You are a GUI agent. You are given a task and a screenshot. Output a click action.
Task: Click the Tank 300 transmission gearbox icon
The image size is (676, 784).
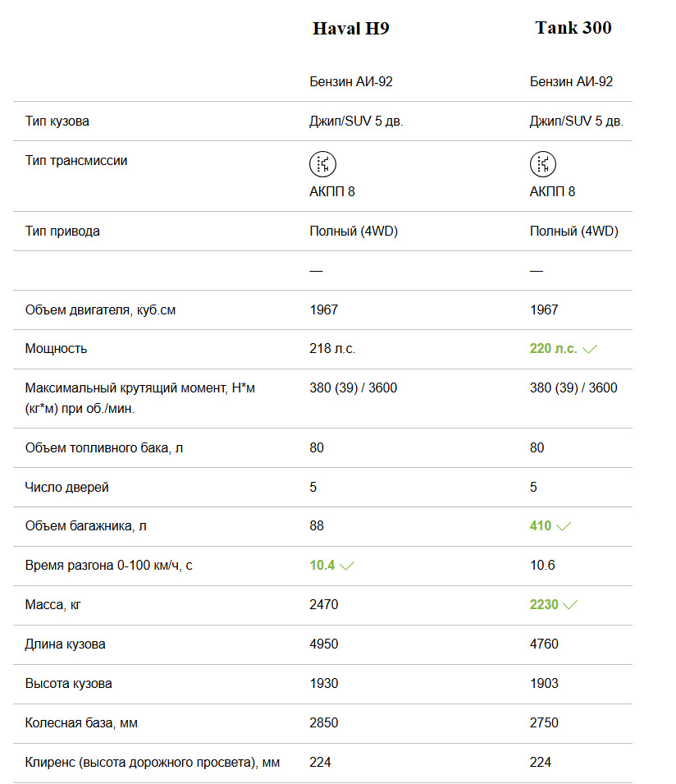pyautogui.click(x=543, y=163)
